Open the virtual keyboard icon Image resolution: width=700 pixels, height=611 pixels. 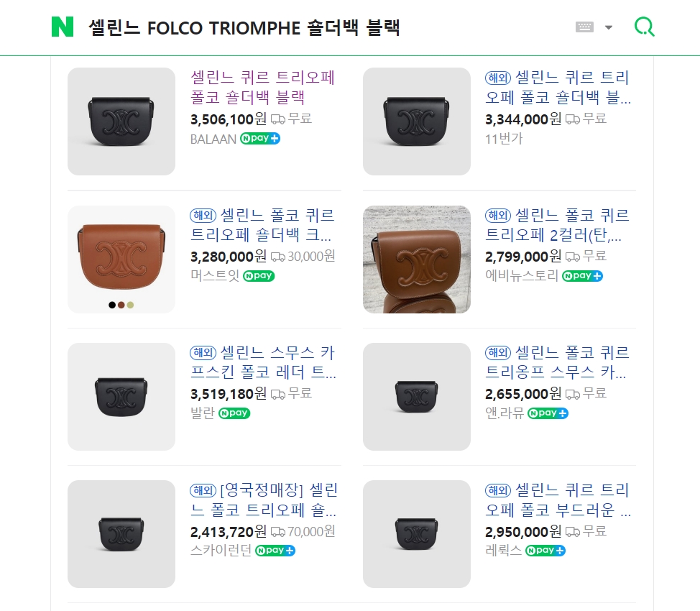[x=584, y=27]
